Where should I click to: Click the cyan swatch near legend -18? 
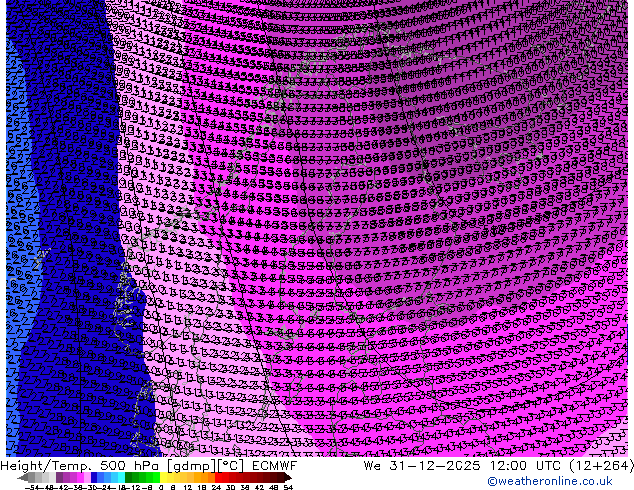[x=122, y=477]
